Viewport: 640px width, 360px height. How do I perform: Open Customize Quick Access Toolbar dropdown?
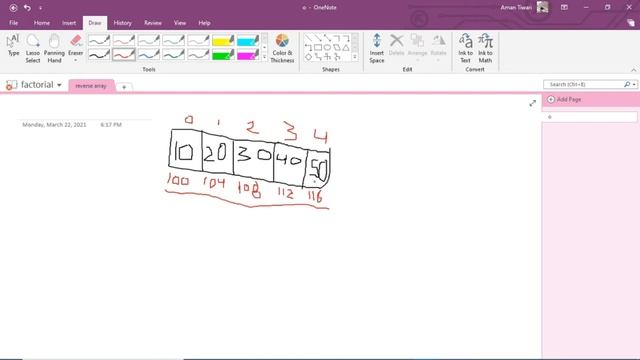click(x=40, y=8)
